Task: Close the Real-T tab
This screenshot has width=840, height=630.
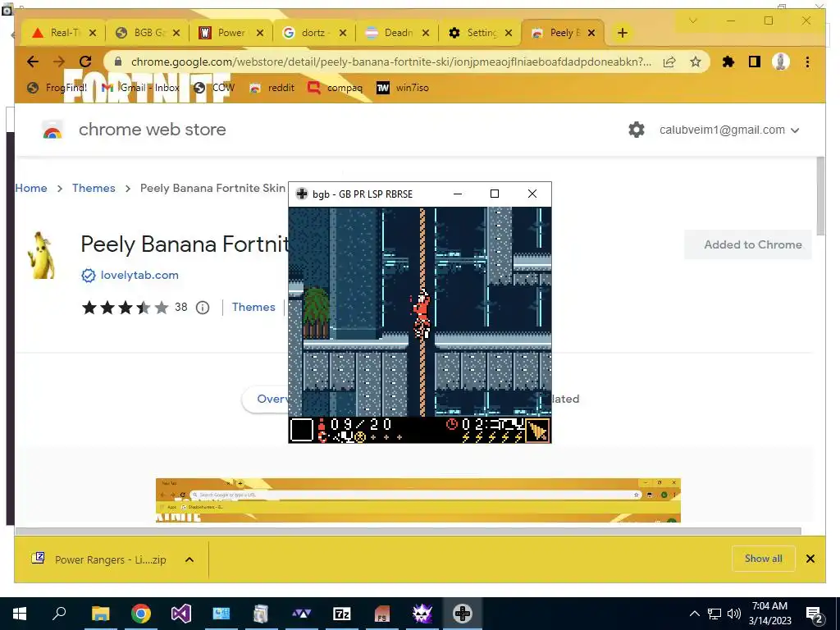Action: coord(93,33)
